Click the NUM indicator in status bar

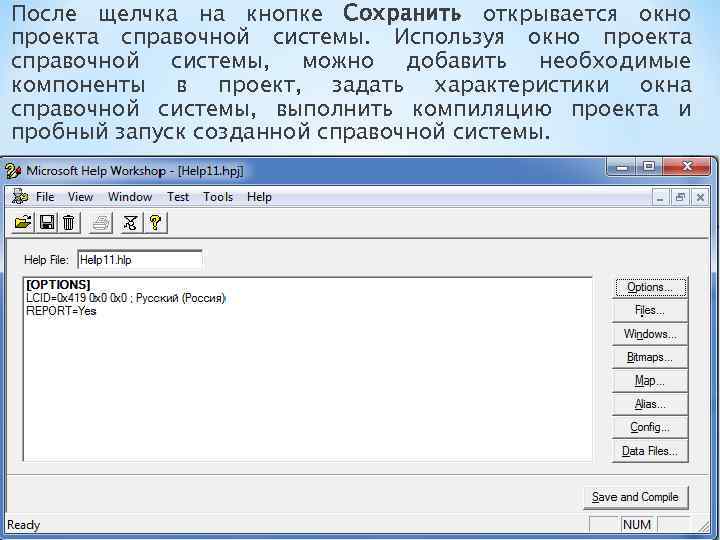[x=636, y=525]
